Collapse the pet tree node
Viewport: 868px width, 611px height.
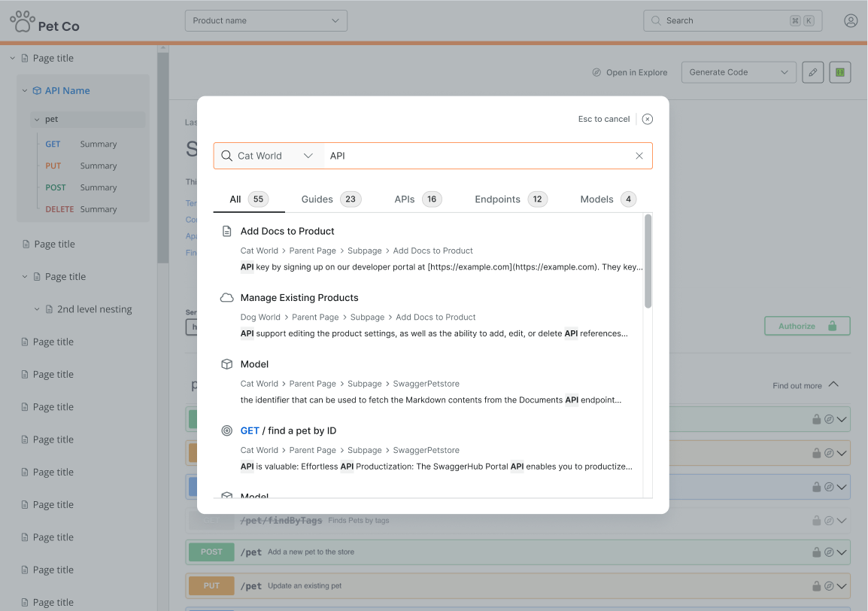tap(36, 120)
